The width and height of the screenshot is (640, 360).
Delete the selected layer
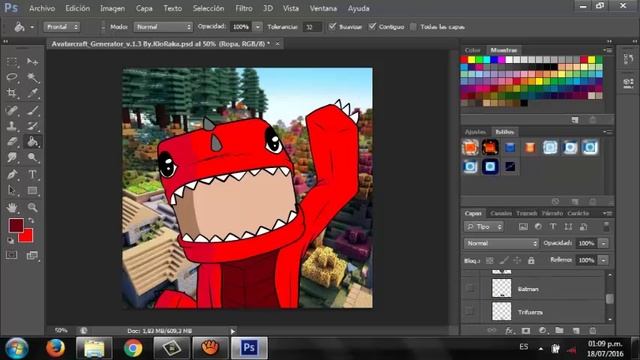593,331
